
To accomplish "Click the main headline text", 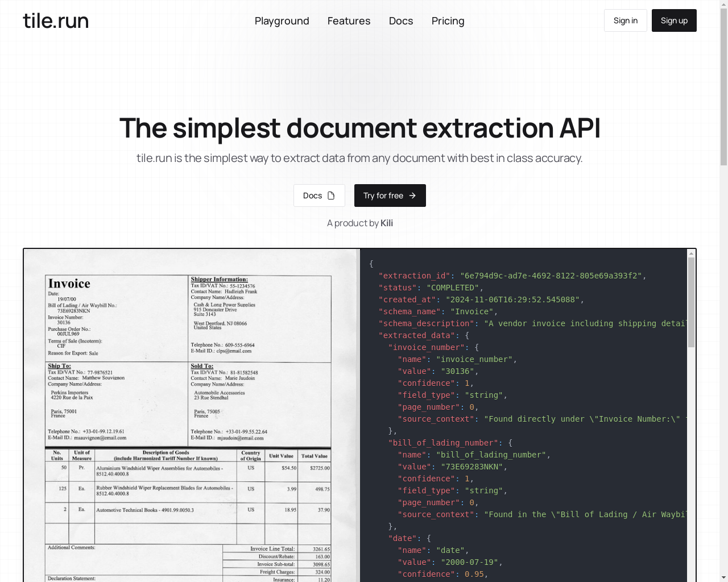I will (360, 128).
